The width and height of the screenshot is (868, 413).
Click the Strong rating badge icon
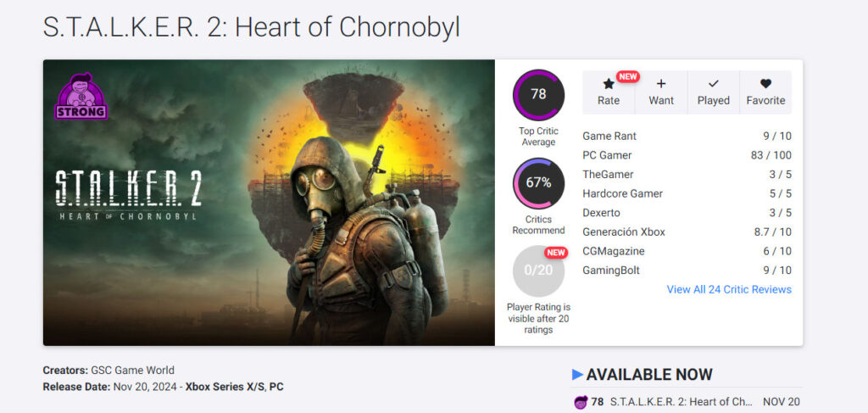pyautogui.click(x=81, y=97)
